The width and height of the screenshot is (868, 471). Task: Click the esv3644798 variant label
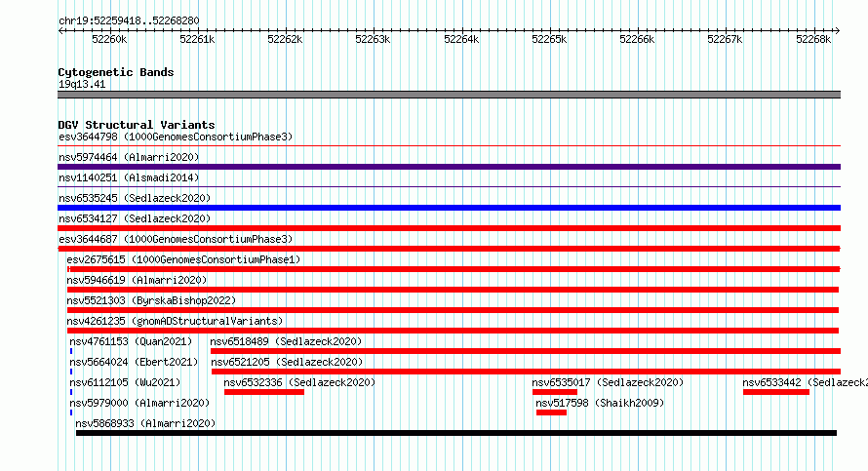176,137
